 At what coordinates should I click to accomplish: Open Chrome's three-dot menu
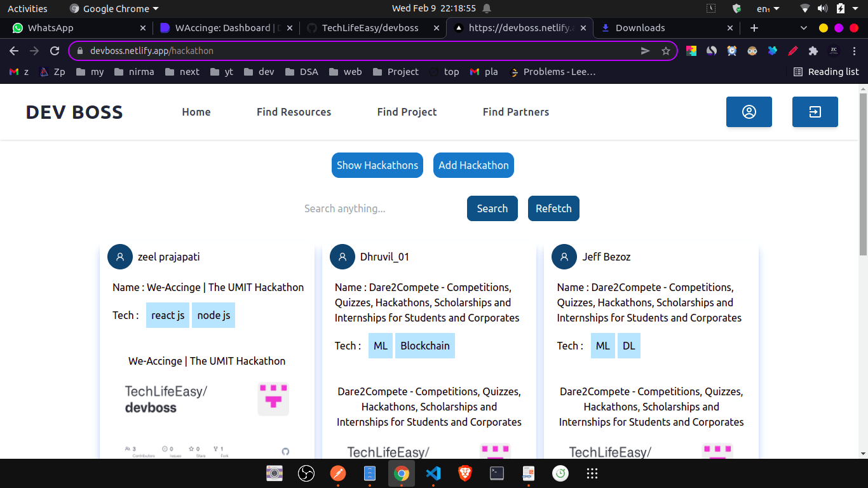point(854,51)
